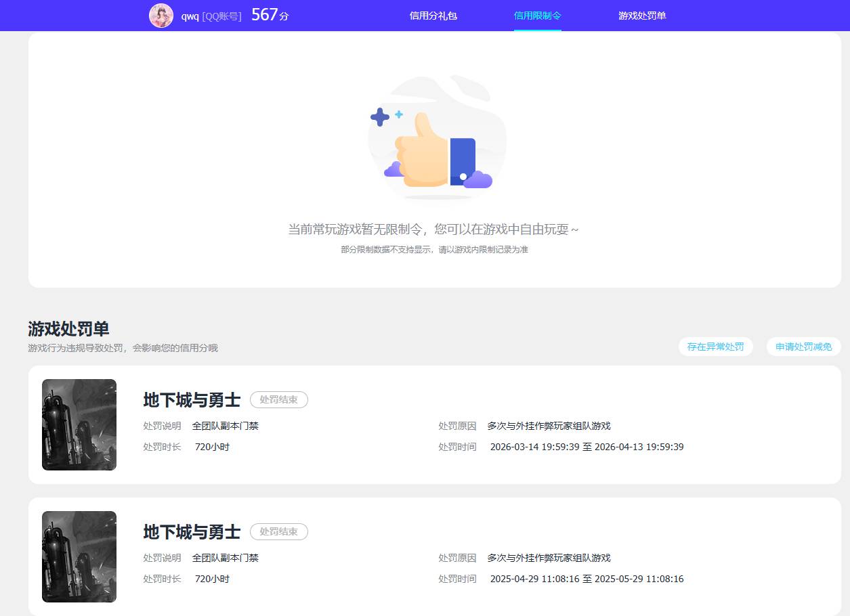Click the 720小时 penalty duration on first card
This screenshot has height=616, width=850.
coord(212,447)
